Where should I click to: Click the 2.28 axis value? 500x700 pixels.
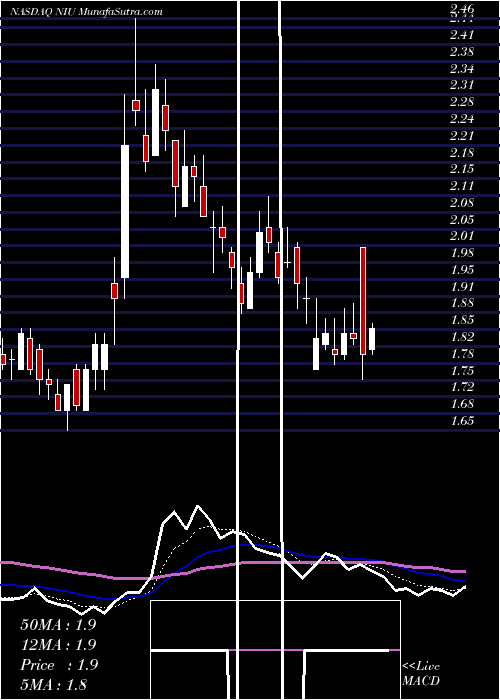click(461, 102)
